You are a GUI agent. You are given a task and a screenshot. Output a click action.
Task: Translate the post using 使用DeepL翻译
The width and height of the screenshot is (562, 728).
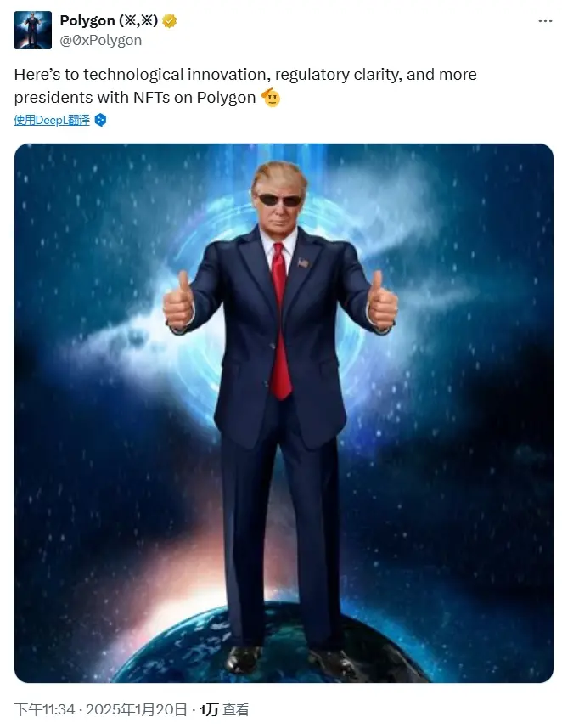coord(49,121)
